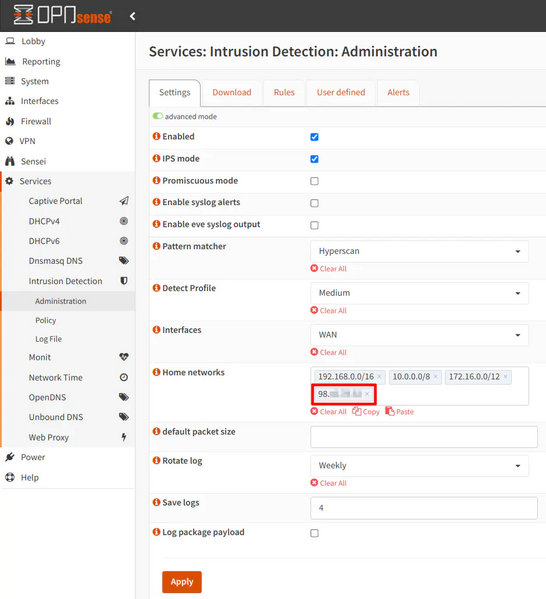Show help for Detect Profile info icon
The image size is (546, 599).
[x=156, y=288]
